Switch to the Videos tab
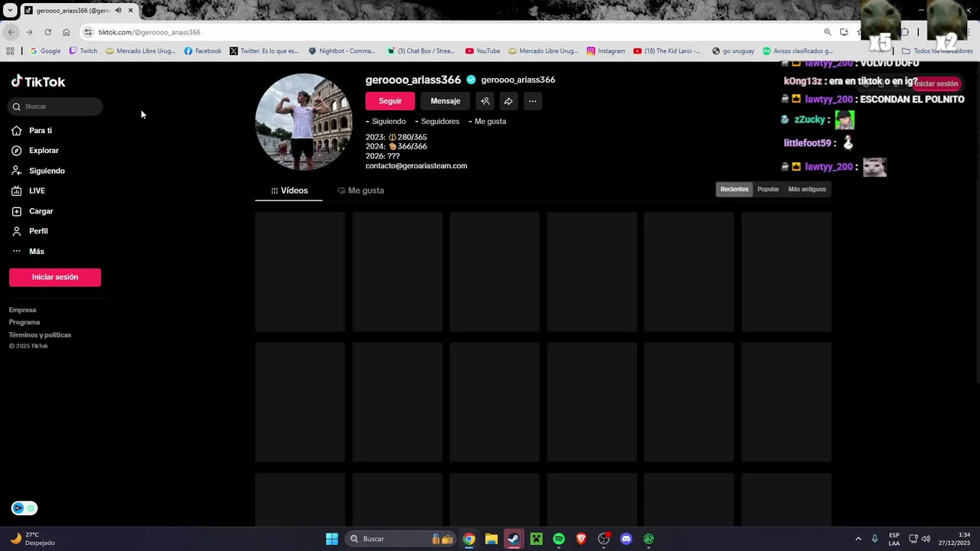Image resolution: width=980 pixels, height=551 pixels. (289, 191)
